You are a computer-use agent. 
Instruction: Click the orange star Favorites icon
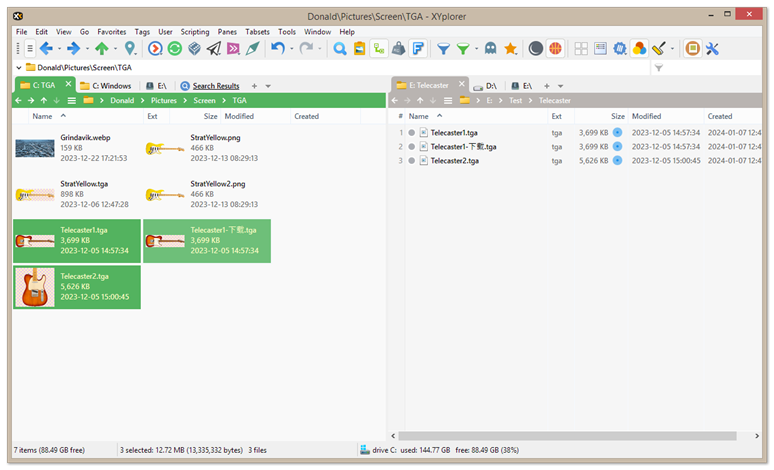[510, 48]
